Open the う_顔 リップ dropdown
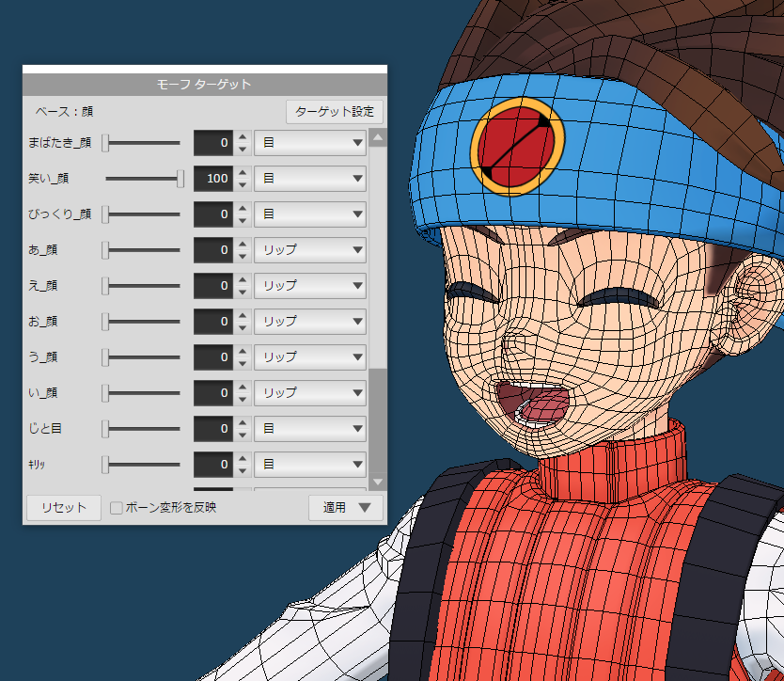 (310, 357)
